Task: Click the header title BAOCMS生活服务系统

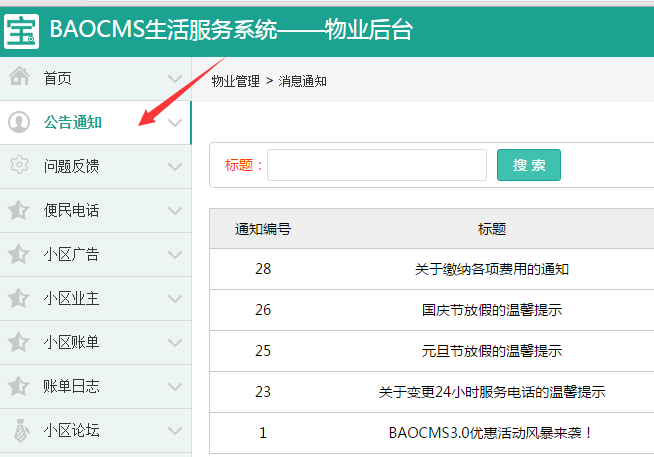Action: click(164, 30)
